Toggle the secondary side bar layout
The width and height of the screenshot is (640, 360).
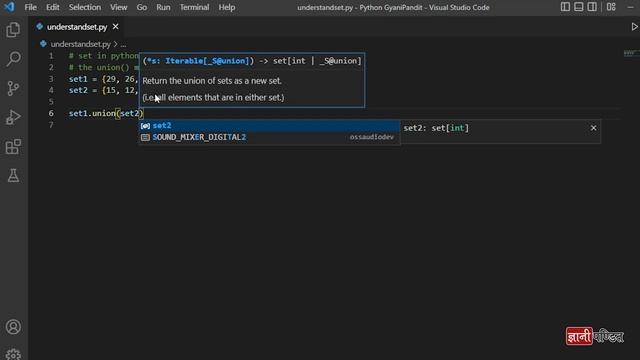coord(592,7)
